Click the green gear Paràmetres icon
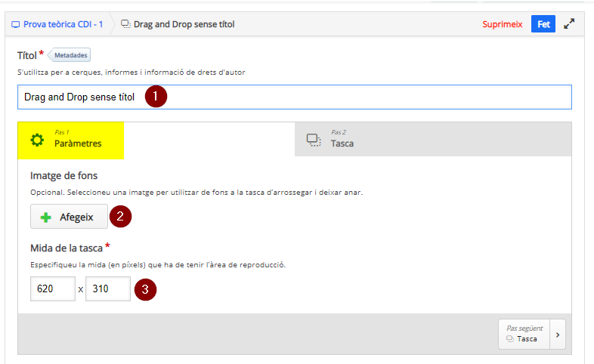Viewport: 594px width, 364px height. coord(37,140)
